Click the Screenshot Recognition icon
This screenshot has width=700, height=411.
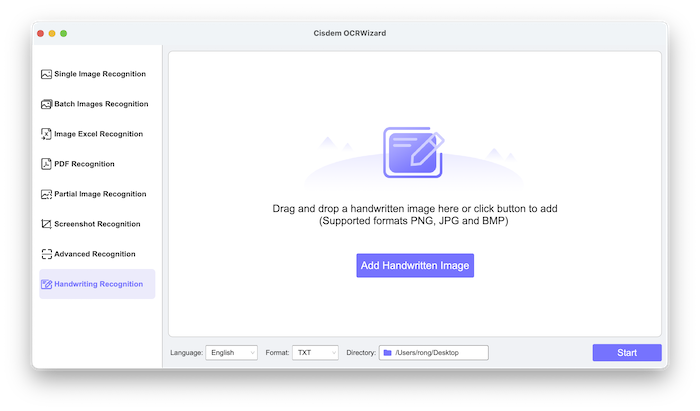tap(46, 224)
